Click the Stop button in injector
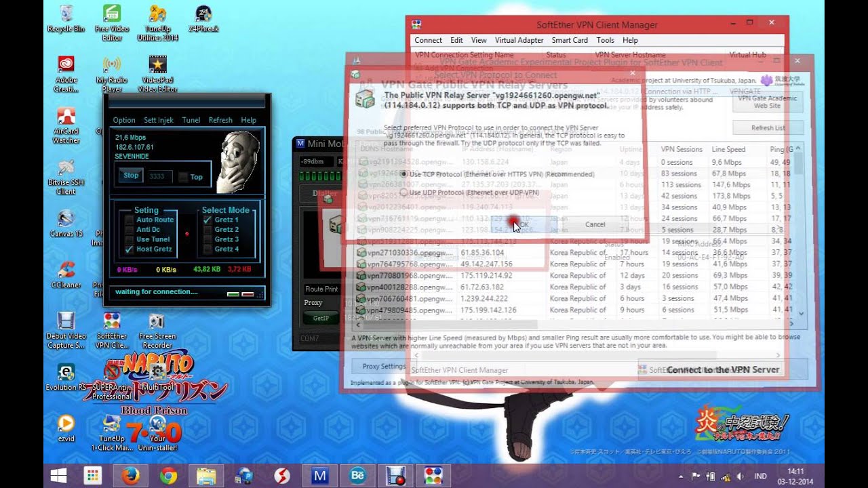This screenshot has height=488, width=868. 131,176
